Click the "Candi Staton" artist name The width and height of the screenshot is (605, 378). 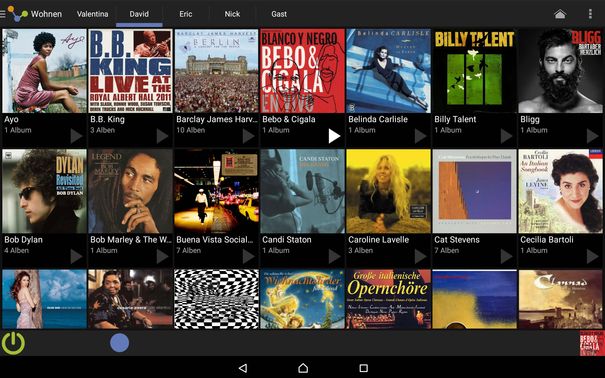tap(287, 240)
